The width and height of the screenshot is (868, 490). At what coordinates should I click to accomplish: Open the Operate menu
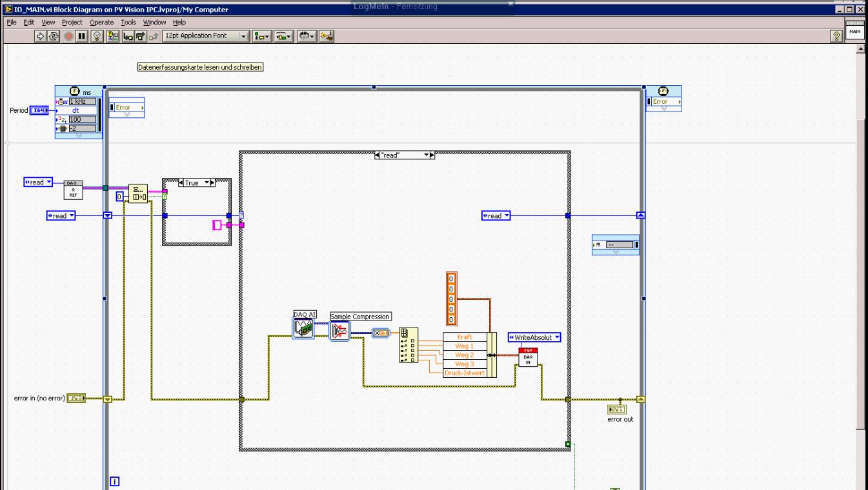click(101, 23)
